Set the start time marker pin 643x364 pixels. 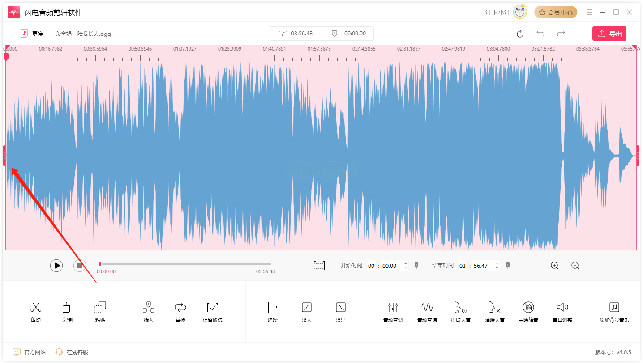tap(416, 266)
